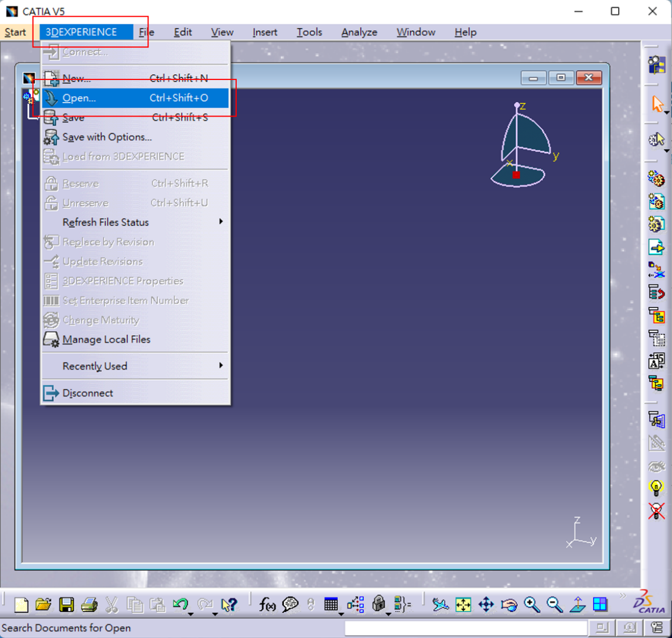672x638 pixels.
Task: Open the Window menu
Action: point(416,32)
